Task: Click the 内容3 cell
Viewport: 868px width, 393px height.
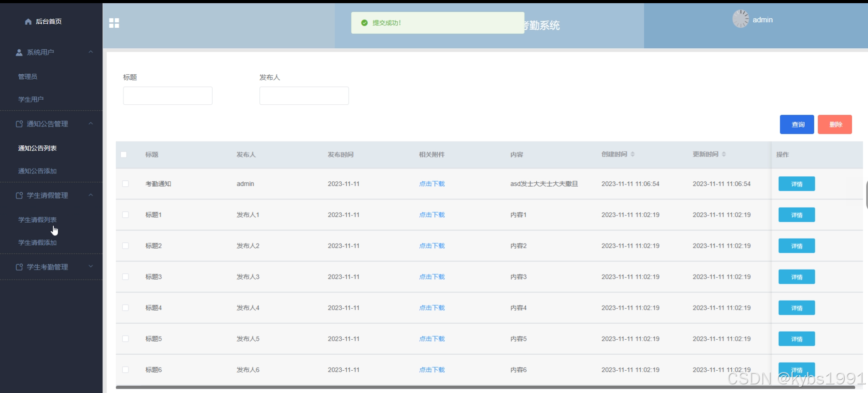Action: click(x=519, y=277)
